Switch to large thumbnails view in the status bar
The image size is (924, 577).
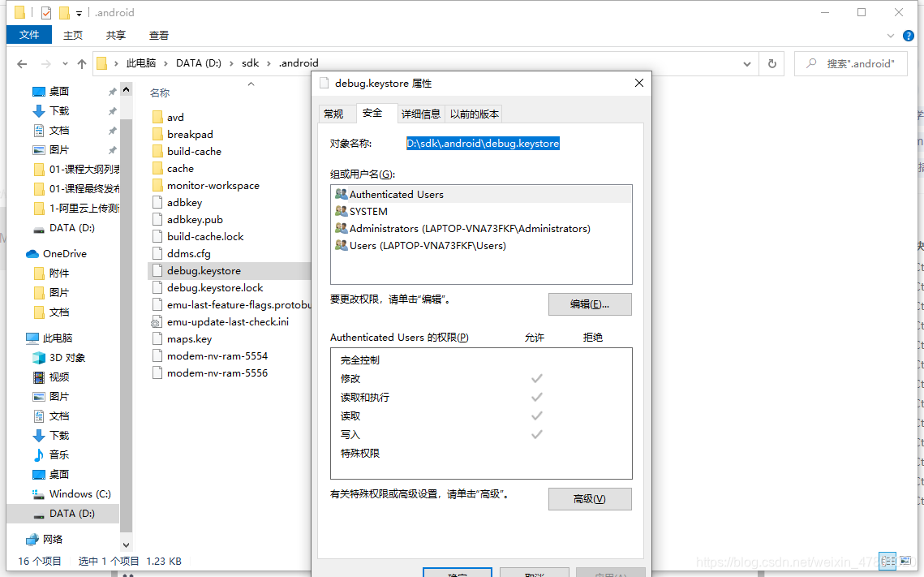[x=906, y=561]
